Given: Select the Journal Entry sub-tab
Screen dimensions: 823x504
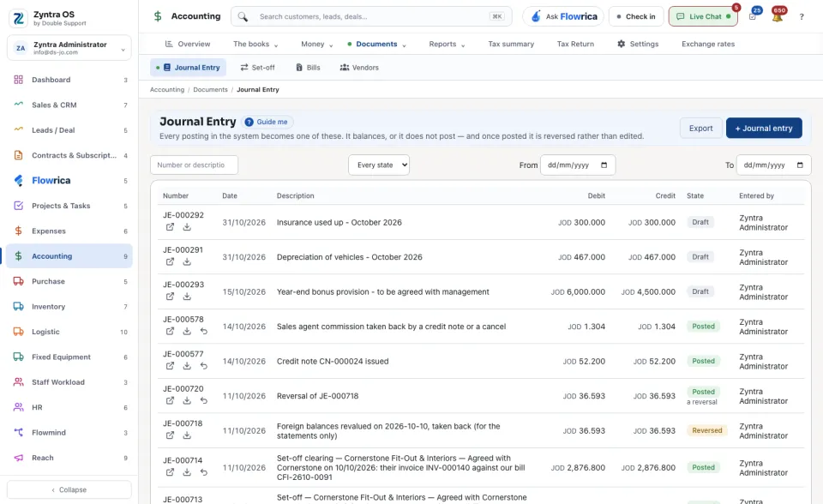Looking at the screenshot, I should point(188,68).
